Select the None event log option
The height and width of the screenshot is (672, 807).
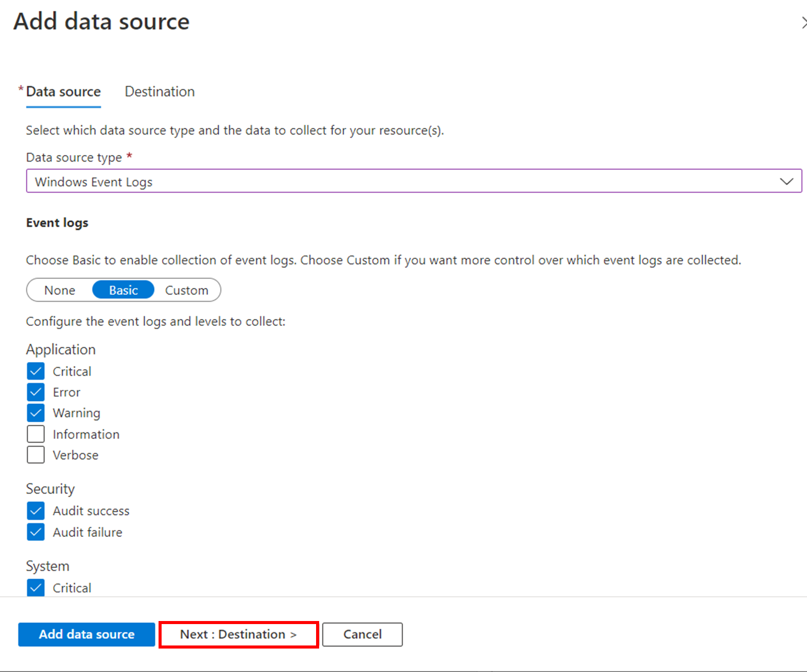(60, 290)
